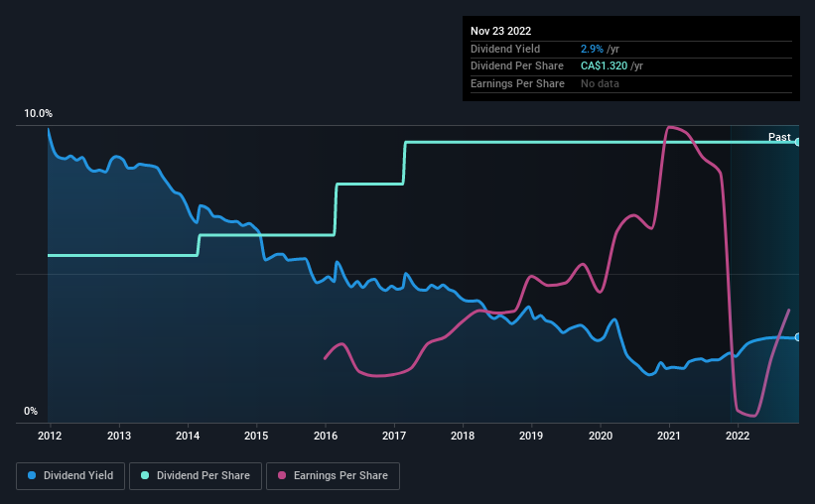Toggle the Dividend Per Share legend button

[196, 476]
